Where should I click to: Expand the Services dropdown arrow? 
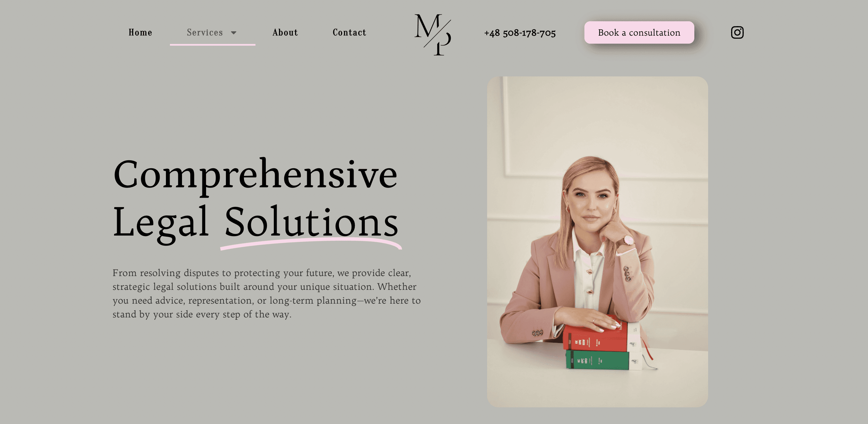click(x=234, y=33)
